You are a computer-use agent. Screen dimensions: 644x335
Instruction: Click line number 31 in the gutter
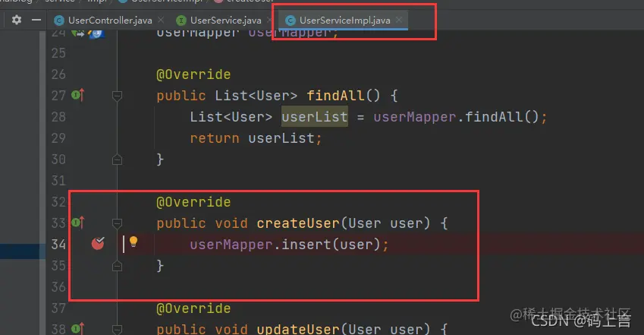pyautogui.click(x=58, y=181)
